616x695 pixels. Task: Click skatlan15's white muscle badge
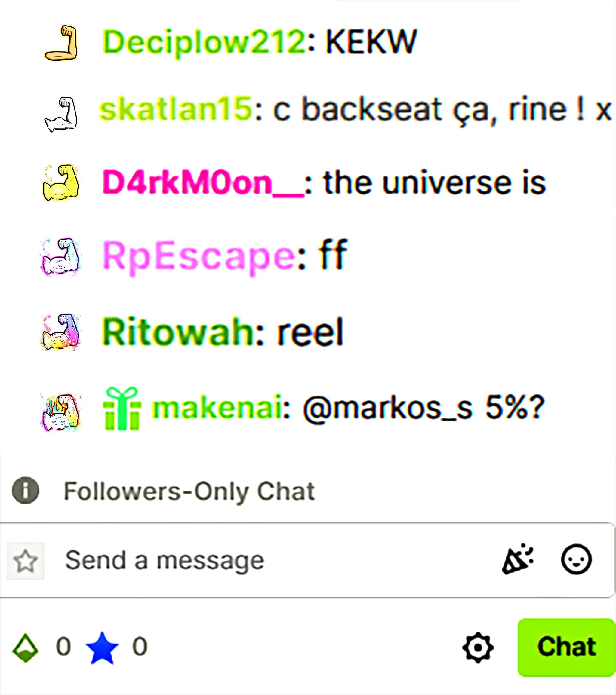[x=61, y=115]
